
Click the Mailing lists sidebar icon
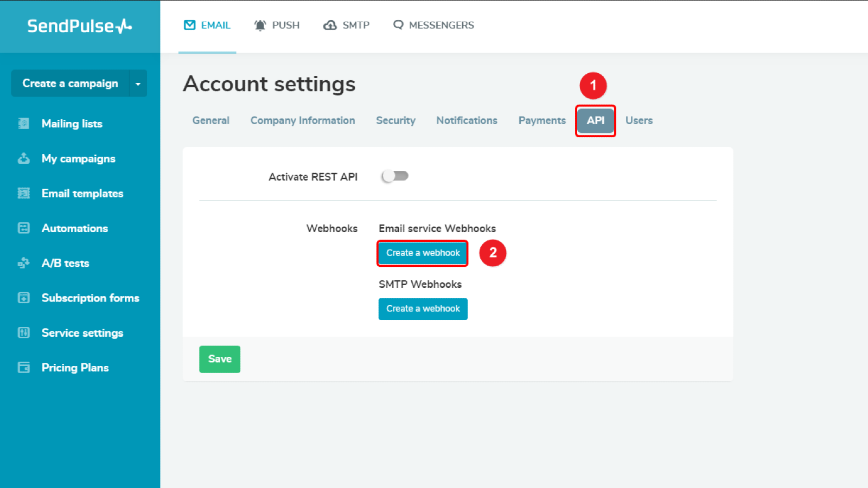click(x=24, y=124)
